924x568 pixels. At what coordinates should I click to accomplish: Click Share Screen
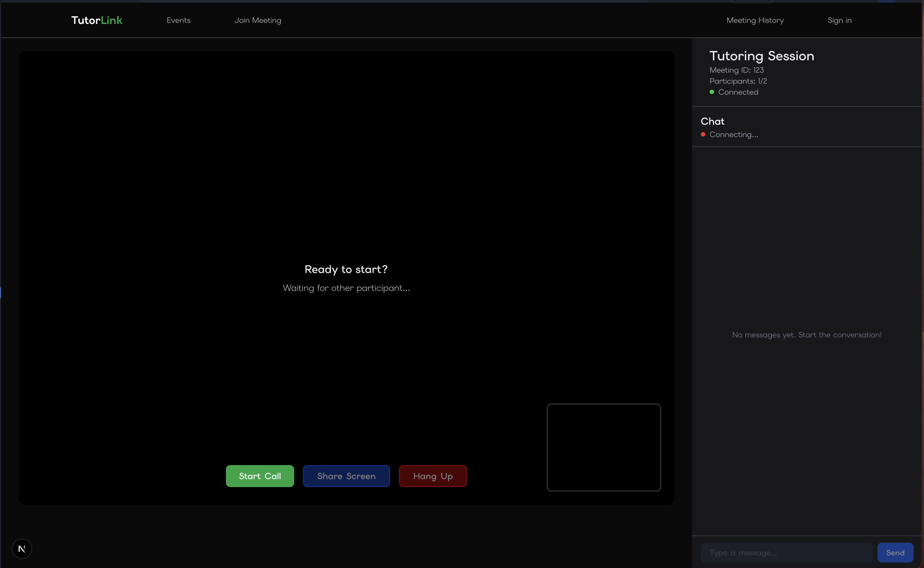coord(346,476)
